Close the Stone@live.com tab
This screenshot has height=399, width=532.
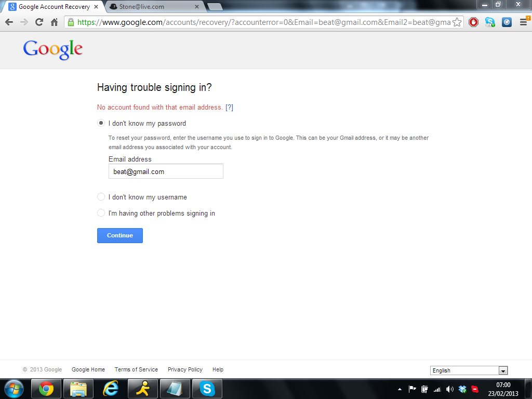(x=197, y=7)
